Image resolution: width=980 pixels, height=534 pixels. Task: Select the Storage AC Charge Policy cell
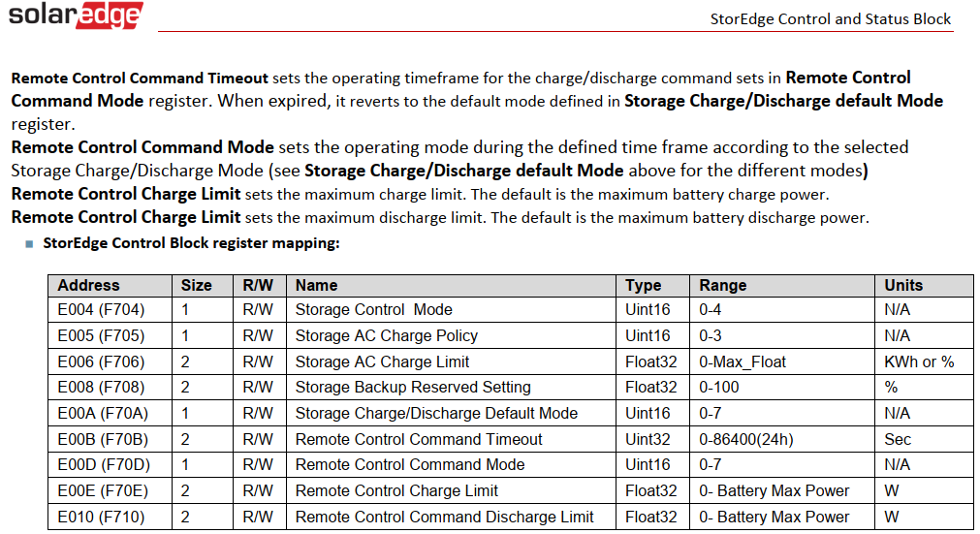pyautogui.click(x=386, y=336)
